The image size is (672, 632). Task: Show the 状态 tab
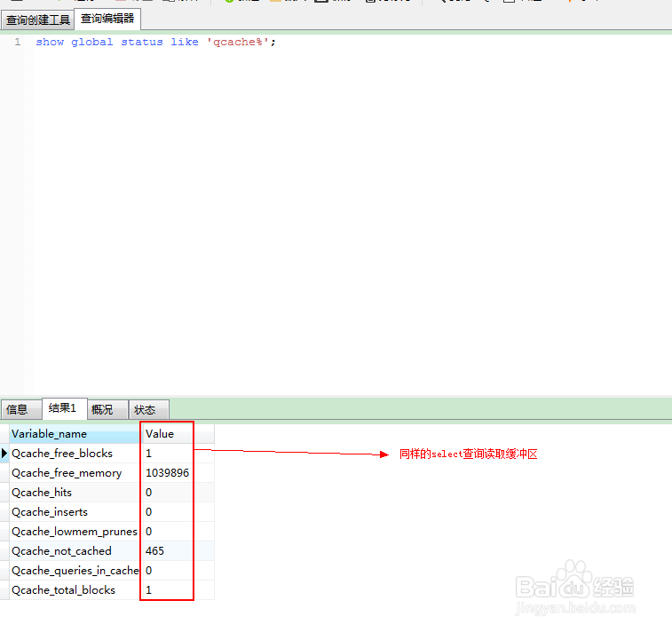[x=149, y=409]
